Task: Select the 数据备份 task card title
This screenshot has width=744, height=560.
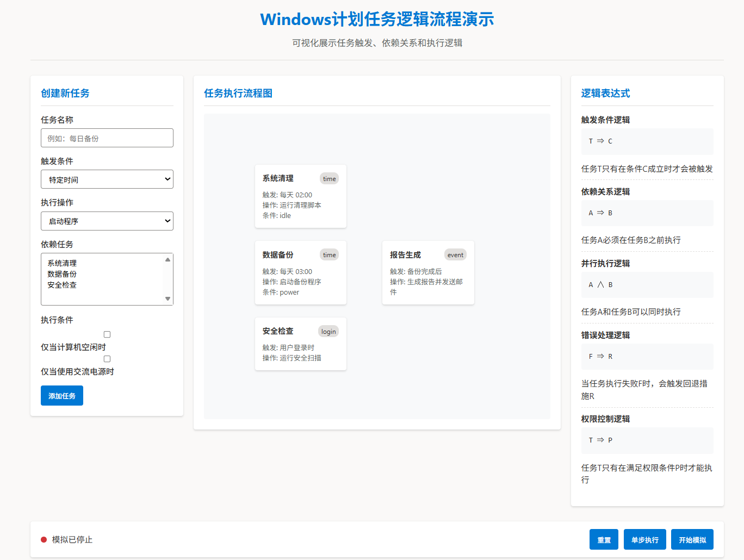Action: point(278,255)
